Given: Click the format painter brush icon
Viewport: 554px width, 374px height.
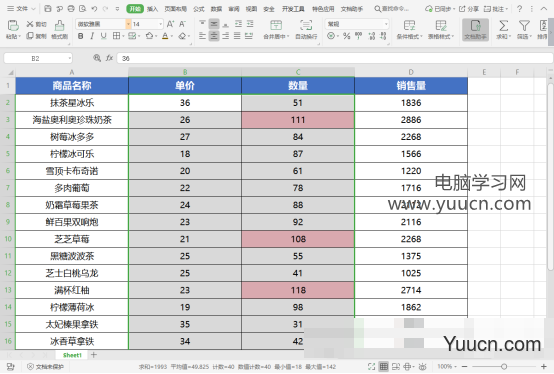Looking at the screenshot, I should click(59, 29).
